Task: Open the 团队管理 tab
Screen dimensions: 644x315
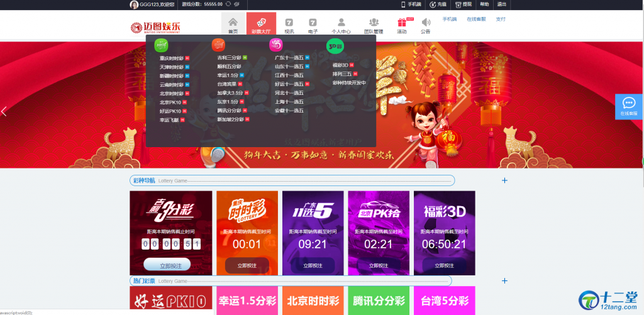Action: tap(374, 26)
